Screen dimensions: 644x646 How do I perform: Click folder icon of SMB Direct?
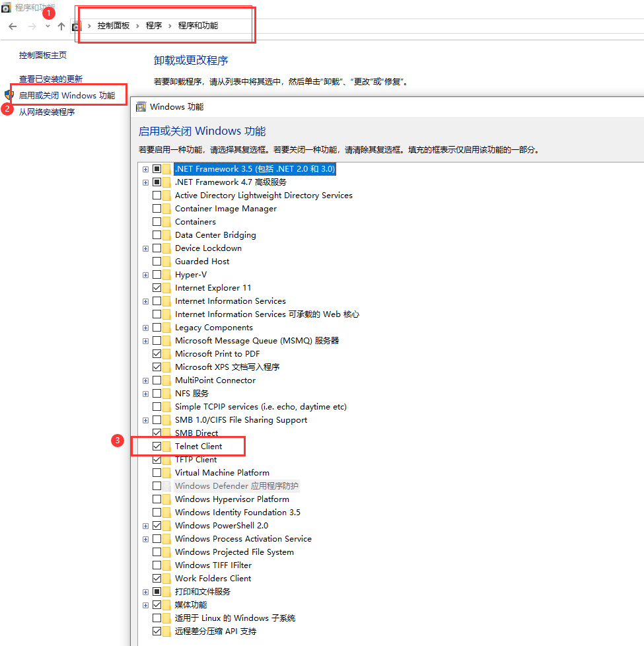[166, 433]
